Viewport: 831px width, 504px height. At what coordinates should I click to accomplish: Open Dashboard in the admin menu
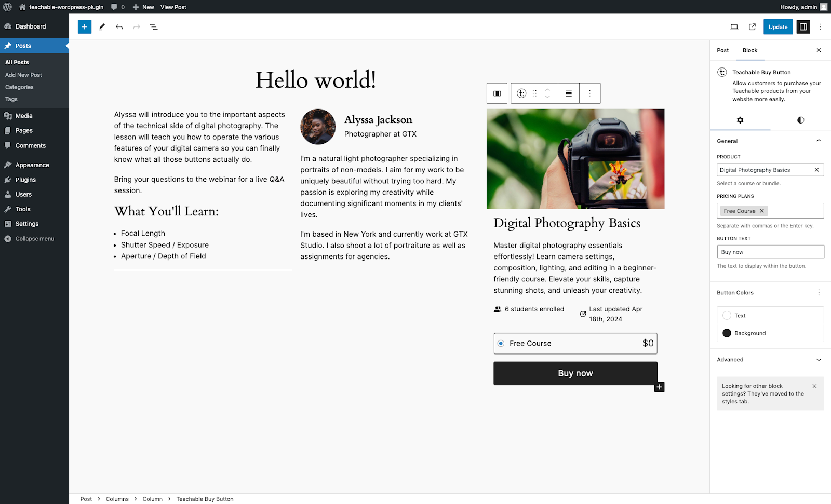[x=34, y=26]
